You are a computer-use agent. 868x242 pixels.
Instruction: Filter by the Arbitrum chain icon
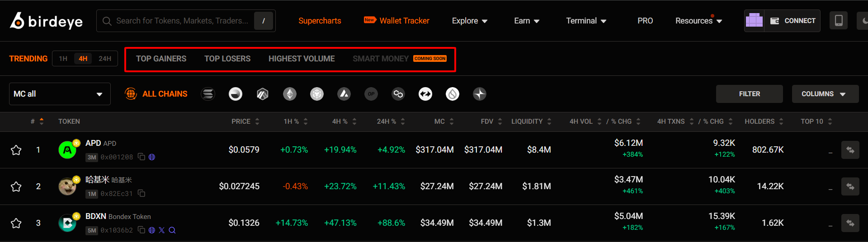pos(263,94)
